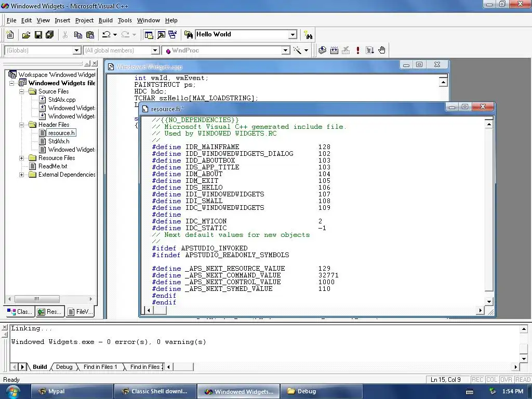Select StdAfx.h in the file tree
Screen dimensions: 532x399
click(x=59, y=141)
